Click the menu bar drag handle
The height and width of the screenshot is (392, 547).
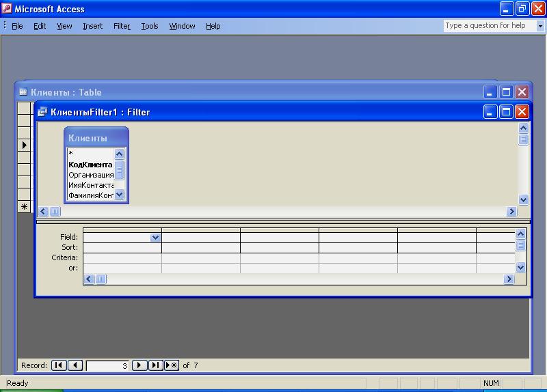[x=5, y=25]
